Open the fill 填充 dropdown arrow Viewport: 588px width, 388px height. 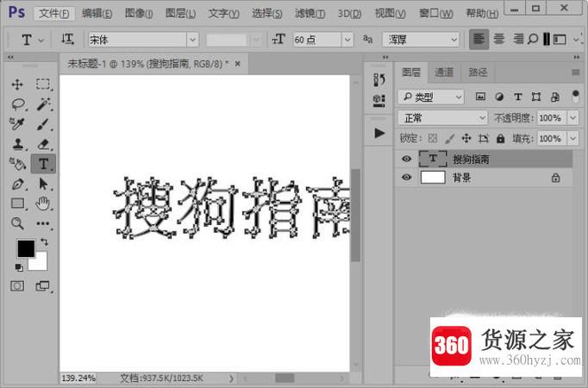(573, 139)
